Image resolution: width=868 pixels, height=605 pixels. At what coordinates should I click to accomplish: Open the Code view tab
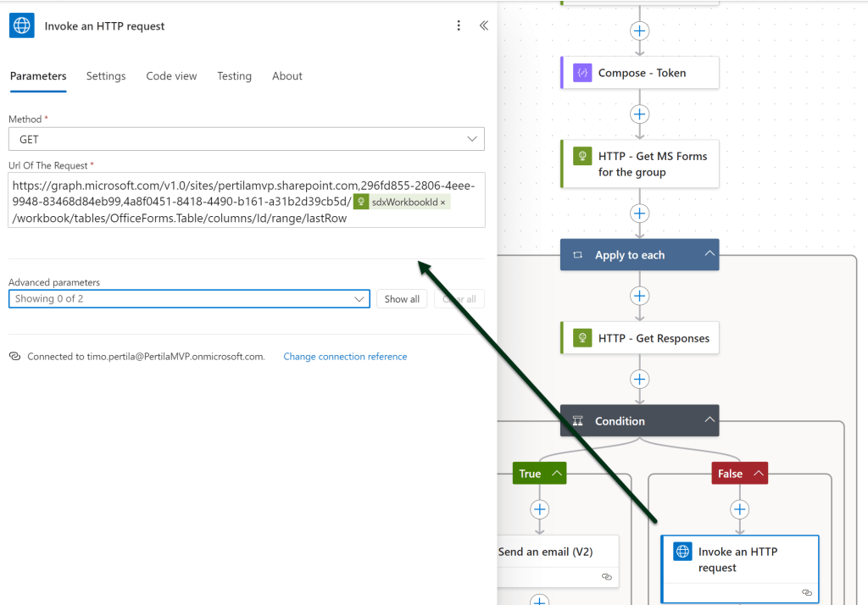171,76
